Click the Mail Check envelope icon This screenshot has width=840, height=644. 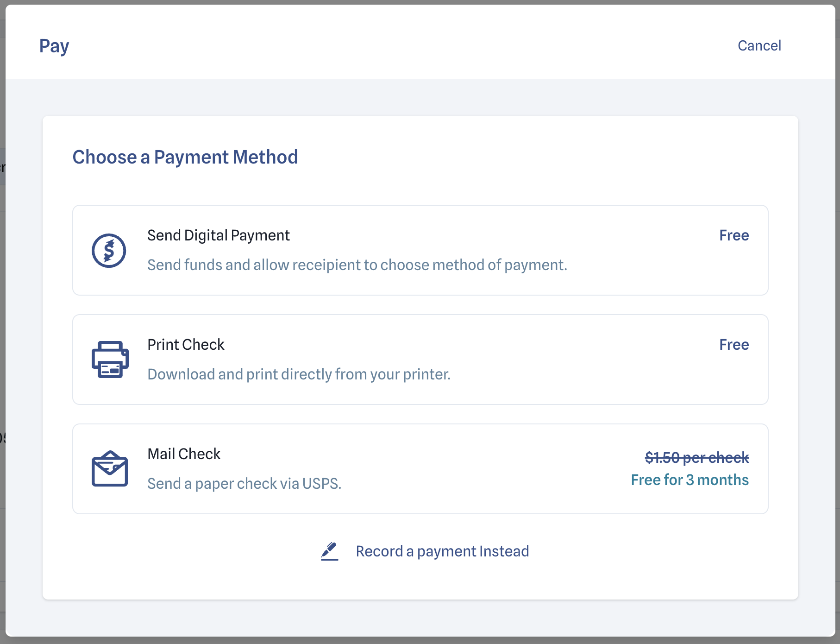click(110, 468)
